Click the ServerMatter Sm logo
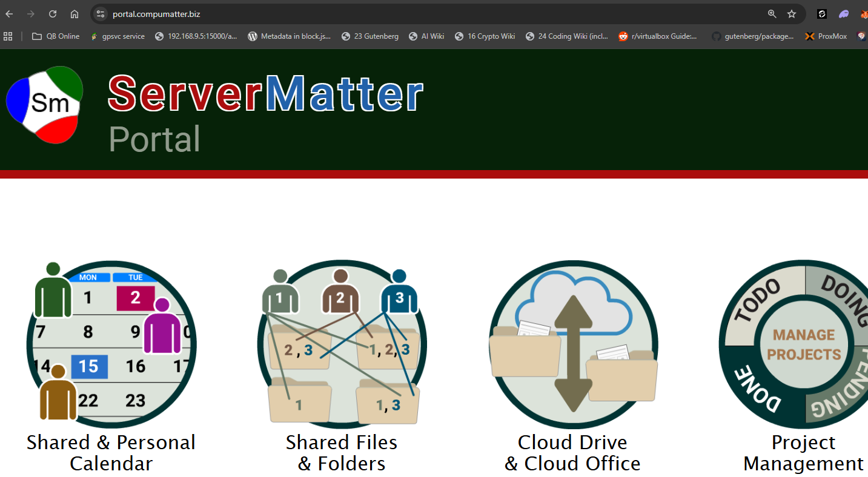Viewport: 868px width, 477px height. (44, 105)
